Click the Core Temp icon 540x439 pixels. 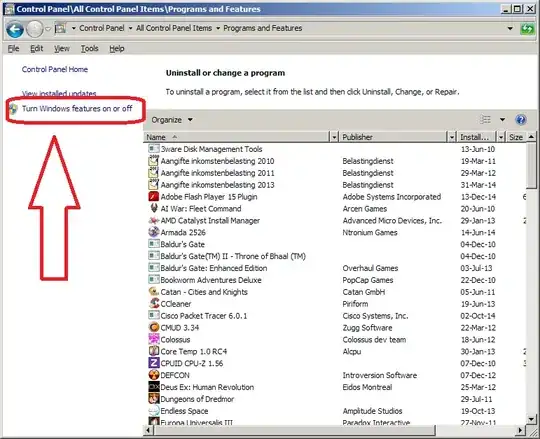tap(154, 351)
